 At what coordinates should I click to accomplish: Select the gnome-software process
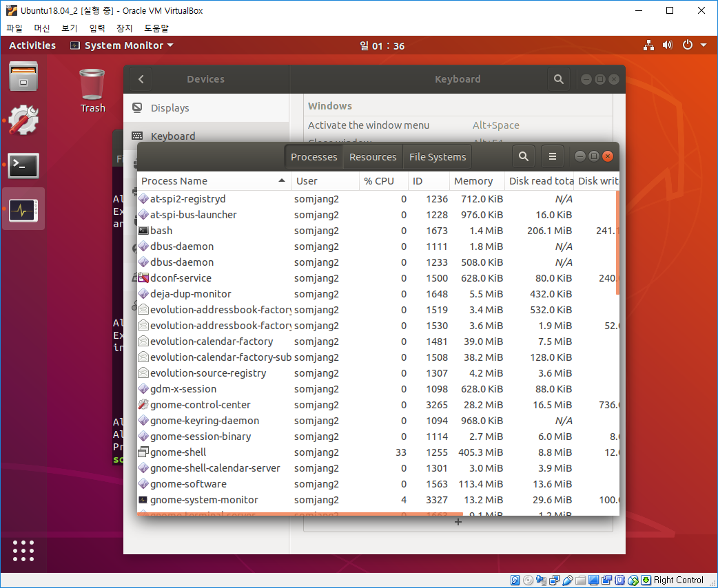[x=378, y=484]
